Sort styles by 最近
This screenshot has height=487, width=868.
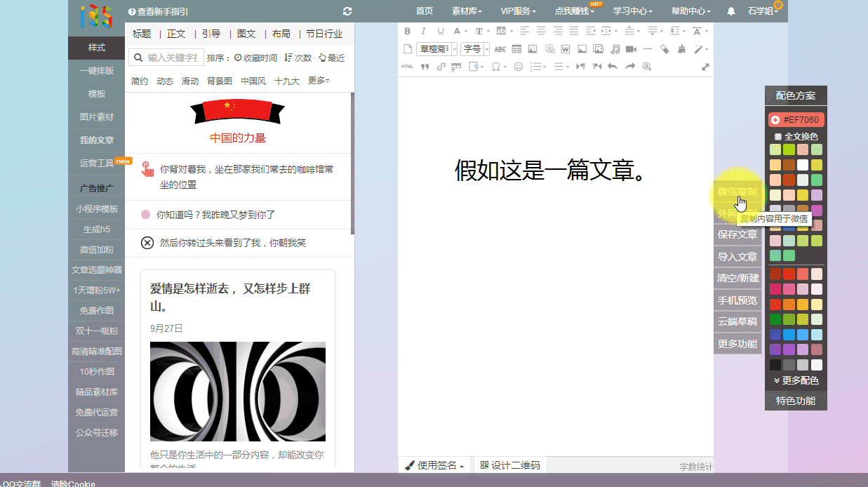click(x=331, y=58)
